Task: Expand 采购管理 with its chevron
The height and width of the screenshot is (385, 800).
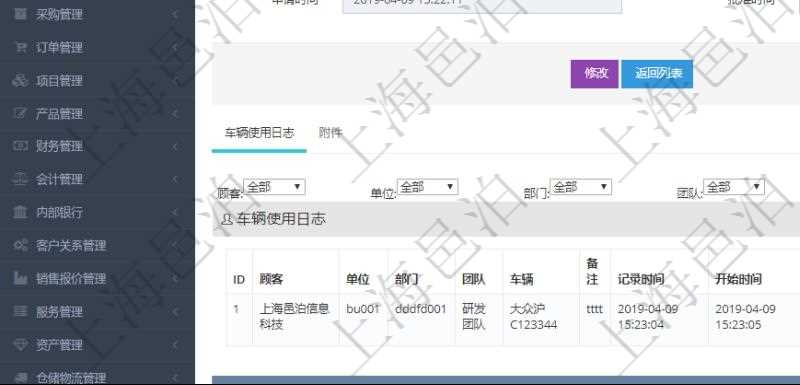Action: [x=174, y=14]
